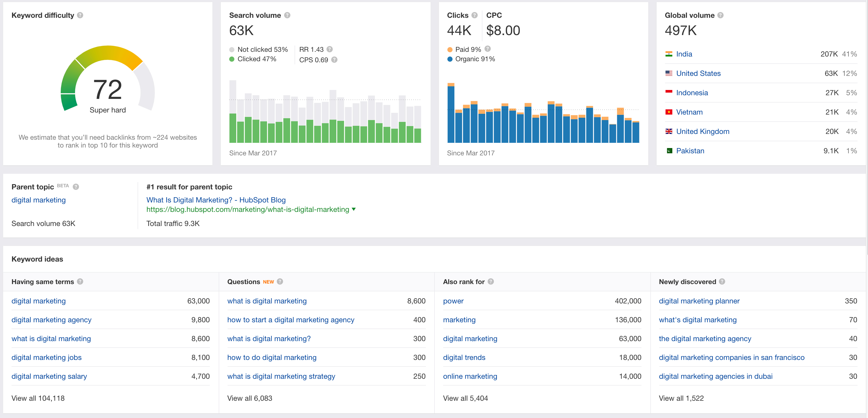Open how to start a digital marketing agency
Viewport: 868px width, 418px height.
291,320
